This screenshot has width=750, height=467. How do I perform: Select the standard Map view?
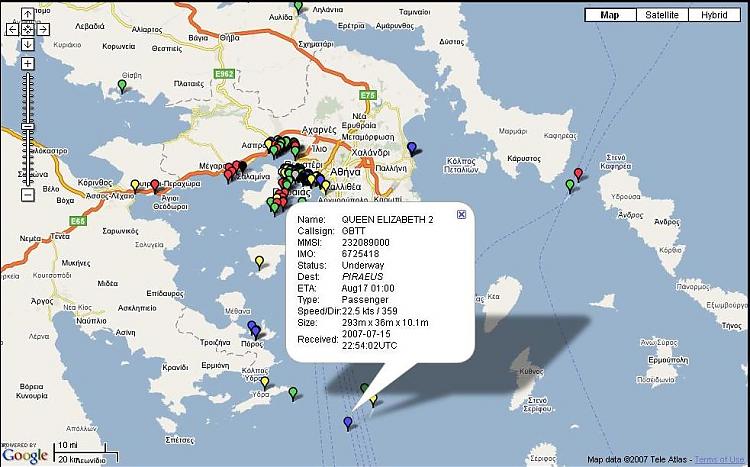coord(609,15)
